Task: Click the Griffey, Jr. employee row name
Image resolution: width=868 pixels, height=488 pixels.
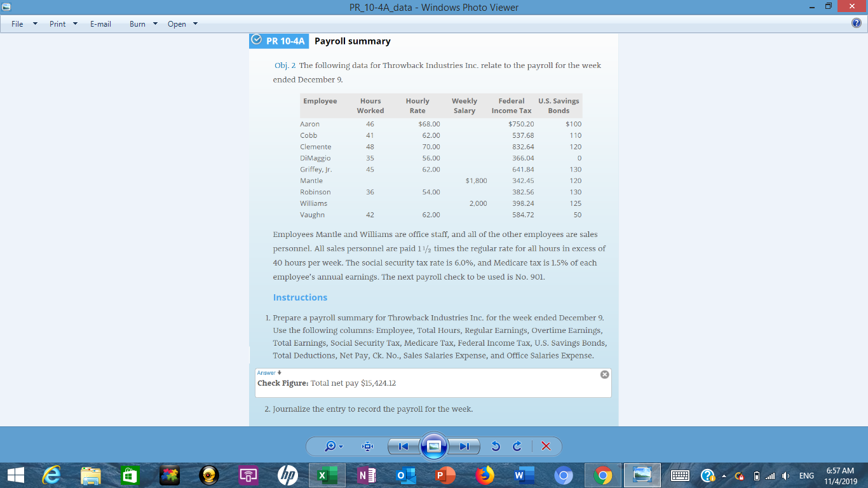Action: [316, 170]
